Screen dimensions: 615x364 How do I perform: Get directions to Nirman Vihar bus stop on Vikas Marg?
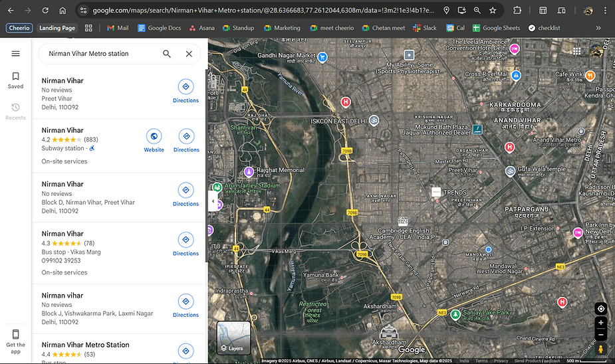click(186, 244)
